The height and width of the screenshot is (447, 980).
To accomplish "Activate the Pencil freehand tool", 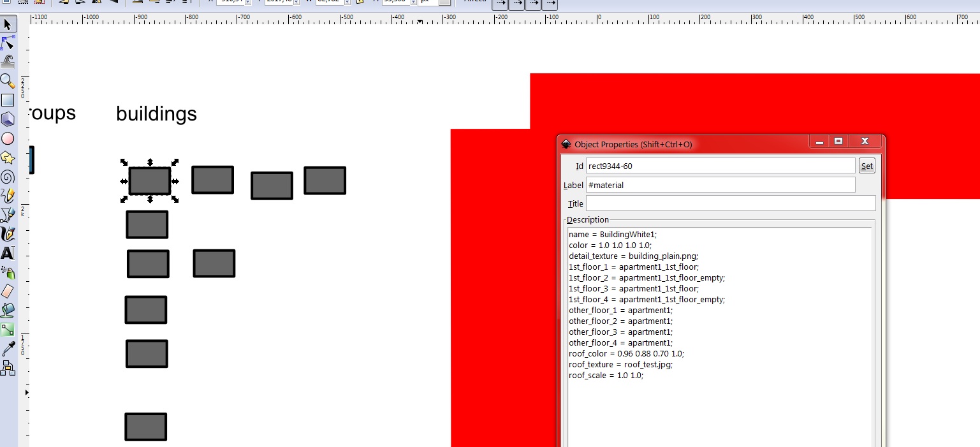I will 8,195.
